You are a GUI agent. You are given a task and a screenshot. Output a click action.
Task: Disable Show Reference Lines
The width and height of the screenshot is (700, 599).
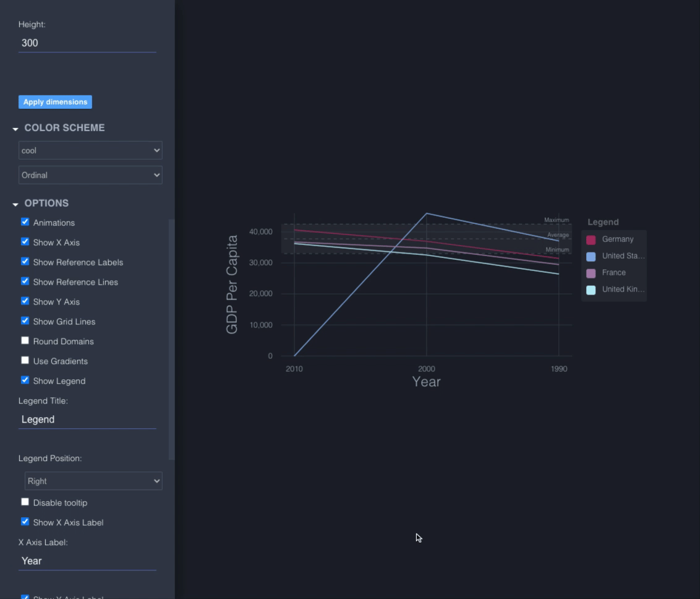click(25, 282)
